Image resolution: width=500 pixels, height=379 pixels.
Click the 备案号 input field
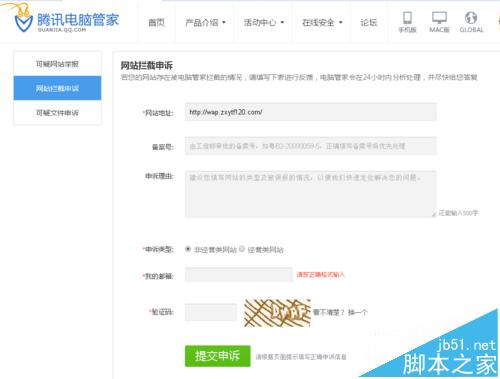pyautogui.click(x=311, y=146)
